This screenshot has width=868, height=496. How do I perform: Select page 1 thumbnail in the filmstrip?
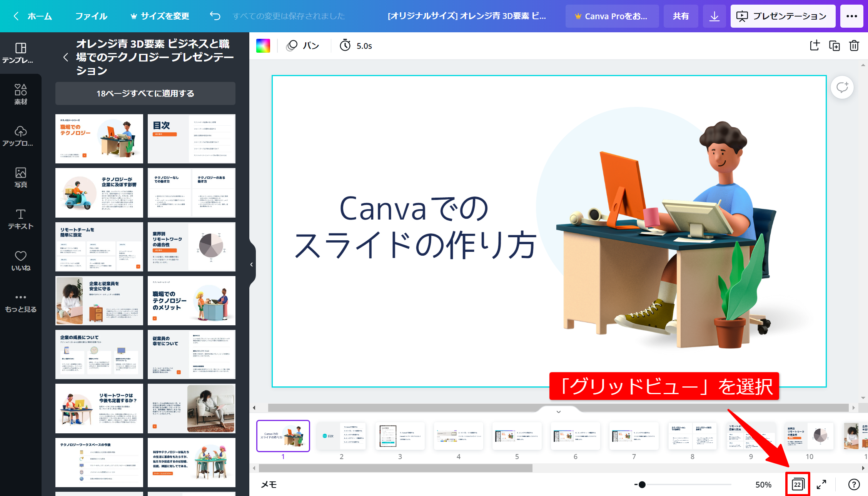click(283, 436)
